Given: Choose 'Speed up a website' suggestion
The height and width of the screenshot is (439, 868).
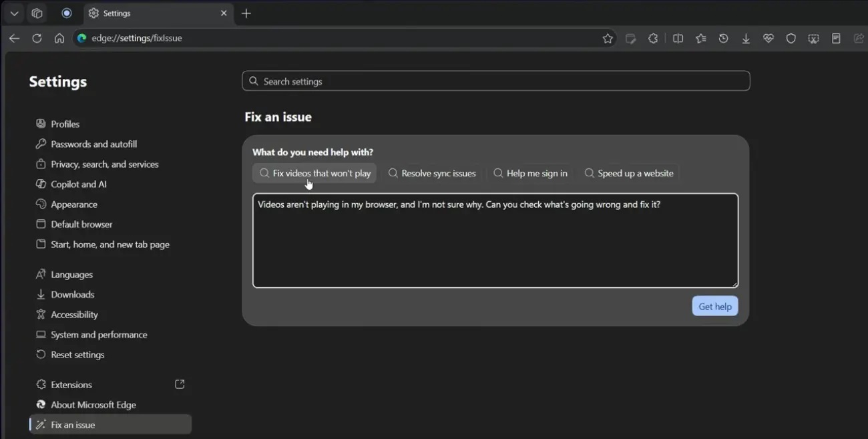Looking at the screenshot, I should 629,173.
